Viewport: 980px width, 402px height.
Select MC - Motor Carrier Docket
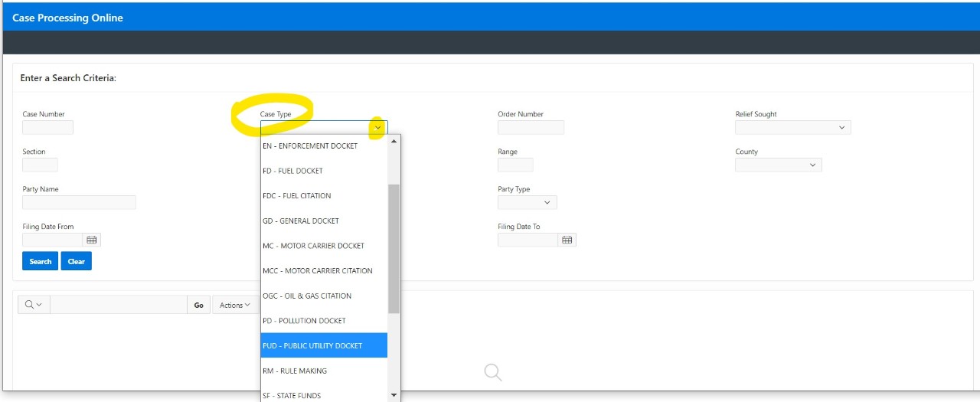point(323,246)
